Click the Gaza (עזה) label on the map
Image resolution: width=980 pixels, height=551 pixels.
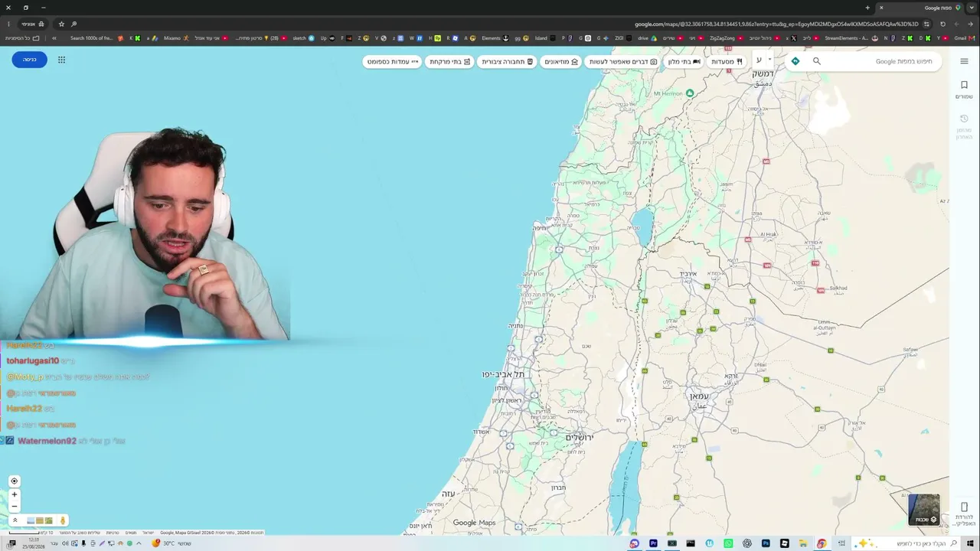[x=449, y=494]
